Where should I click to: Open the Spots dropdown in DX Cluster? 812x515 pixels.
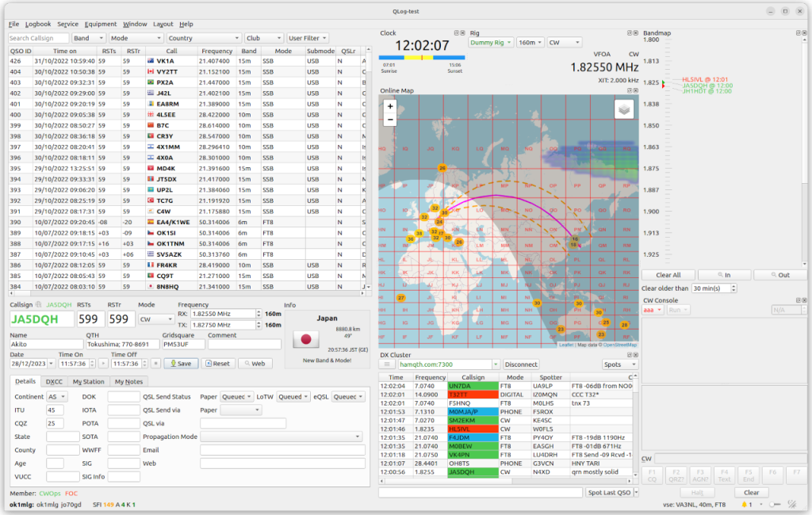[619, 364]
